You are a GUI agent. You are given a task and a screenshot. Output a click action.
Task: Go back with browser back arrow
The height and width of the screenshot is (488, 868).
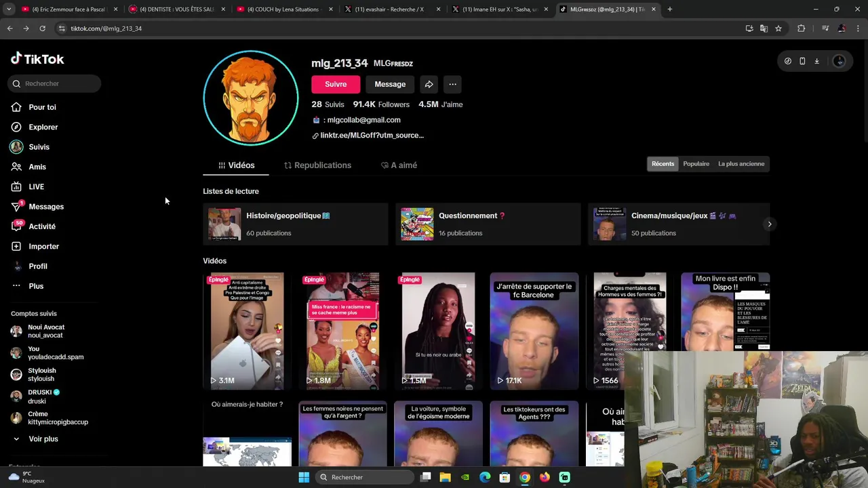pyautogui.click(x=9, y=28)
